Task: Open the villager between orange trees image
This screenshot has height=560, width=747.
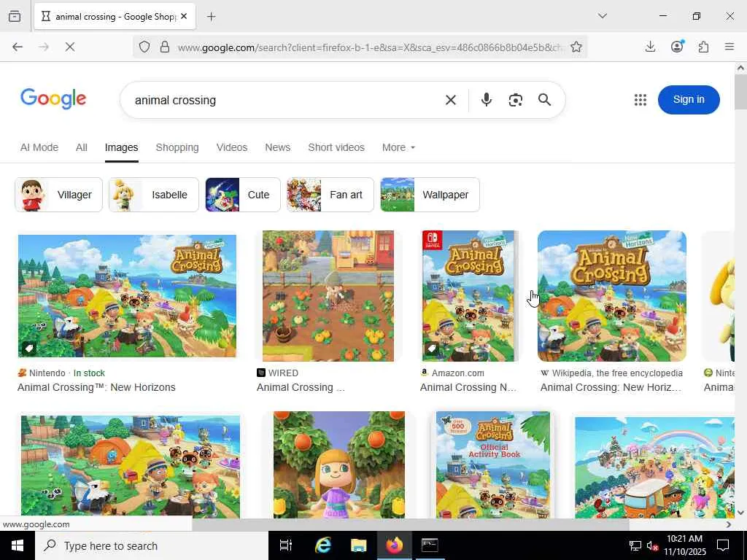Action: [x=339, y=464]
